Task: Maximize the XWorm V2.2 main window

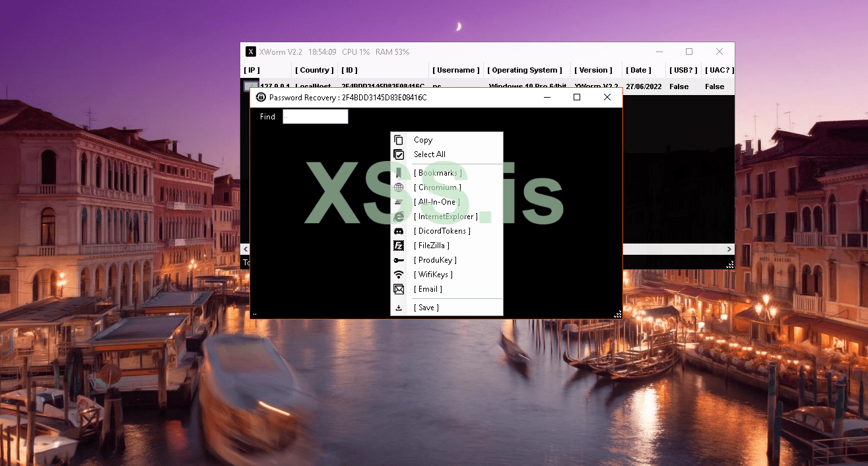Action: coord(689,51)
